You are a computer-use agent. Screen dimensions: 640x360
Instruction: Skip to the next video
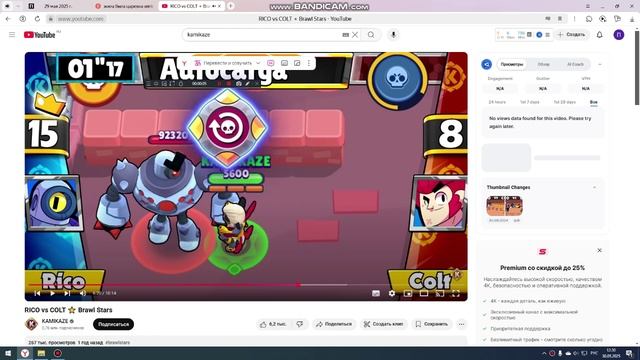[x=67, y=293]
